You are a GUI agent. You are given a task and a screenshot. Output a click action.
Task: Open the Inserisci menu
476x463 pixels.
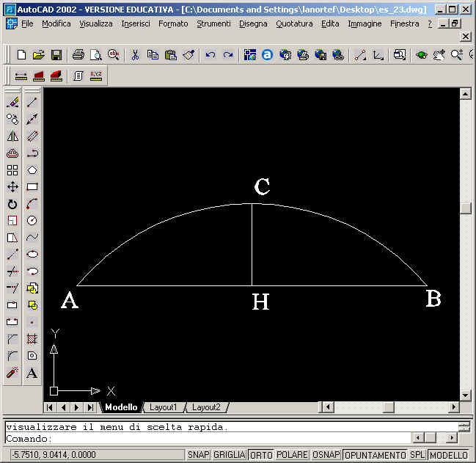(x=136, y=23)
